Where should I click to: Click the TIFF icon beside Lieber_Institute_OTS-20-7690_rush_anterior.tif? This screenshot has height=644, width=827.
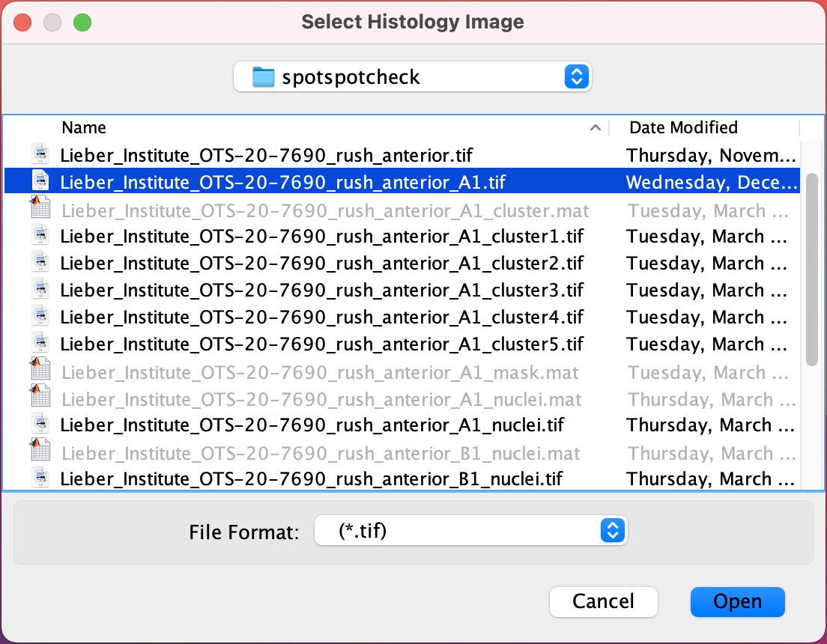[40, 154]
